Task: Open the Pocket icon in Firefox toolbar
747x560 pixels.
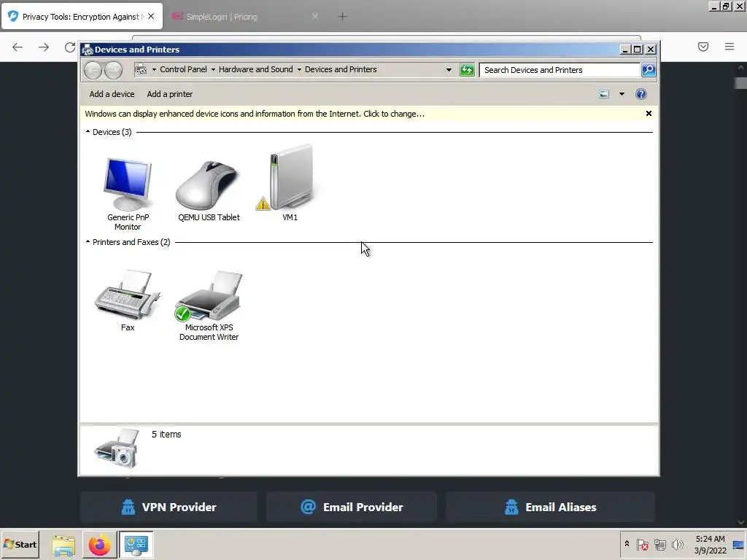Action: (703, 46)
